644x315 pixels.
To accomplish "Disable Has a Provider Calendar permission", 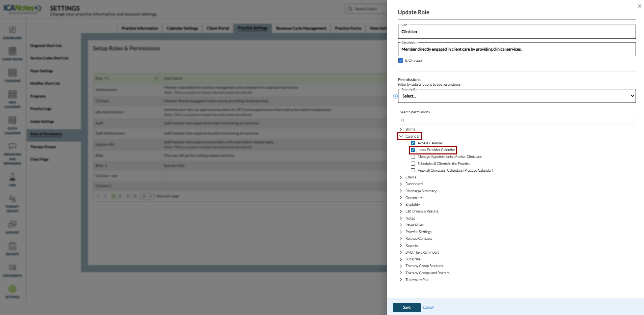I will 413,150.
